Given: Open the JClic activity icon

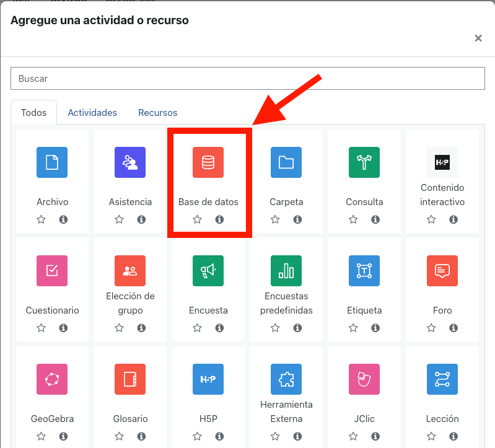Looking at the screenshot, I should (x=364, y=379).
